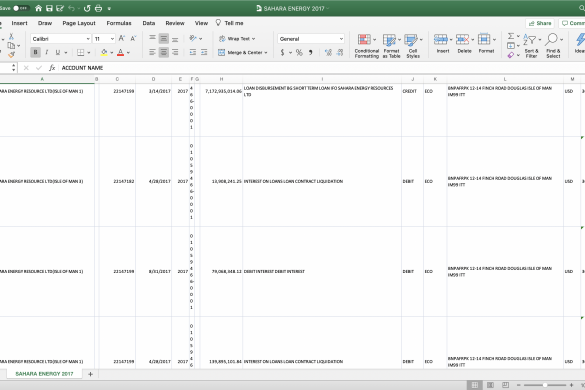Click the Share button
The image size is (585, 390).
point(540,23)
